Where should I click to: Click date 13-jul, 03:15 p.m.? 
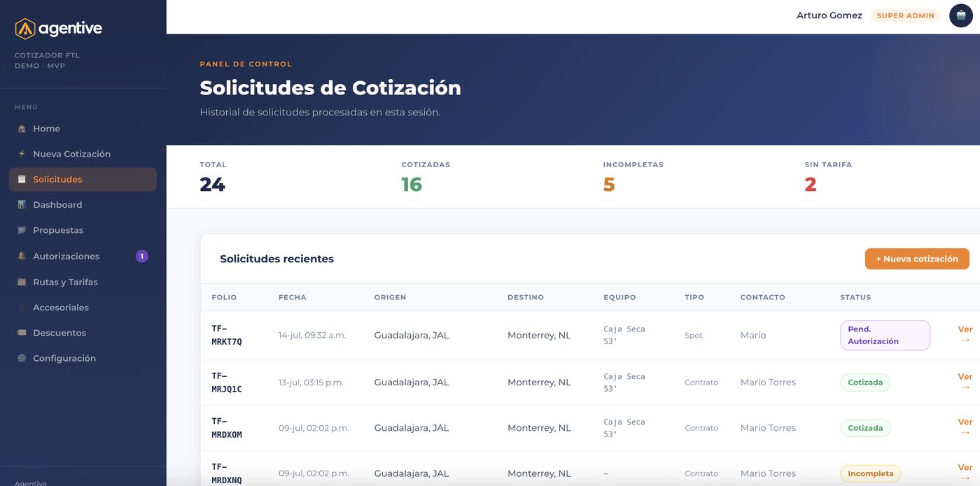click(x=311, y=383)
